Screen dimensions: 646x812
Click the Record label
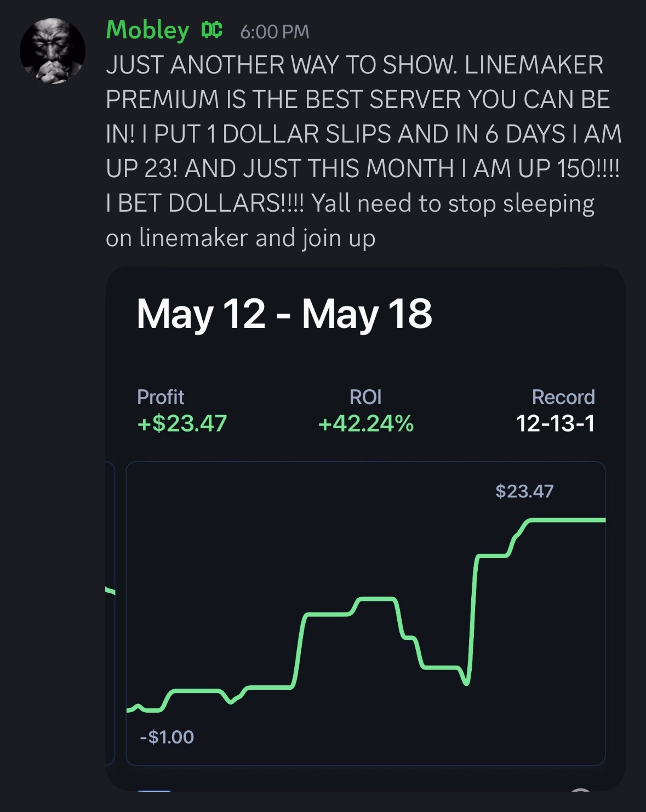coord(563,397)
